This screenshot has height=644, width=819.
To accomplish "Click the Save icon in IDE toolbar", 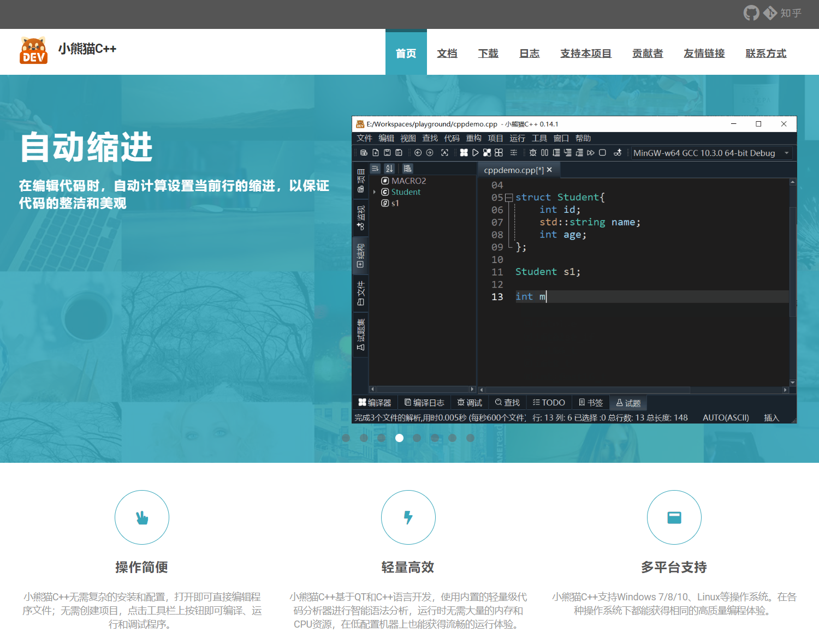I will [387, 153].
